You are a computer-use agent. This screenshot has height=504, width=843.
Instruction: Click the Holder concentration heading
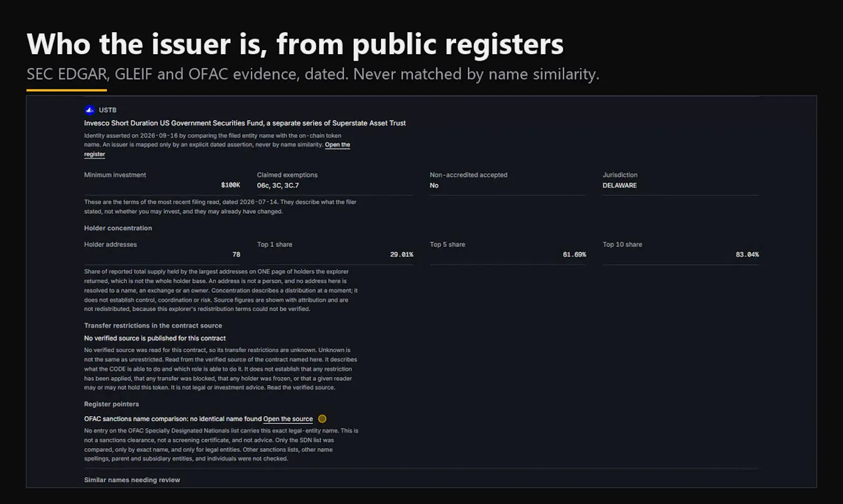118,228
